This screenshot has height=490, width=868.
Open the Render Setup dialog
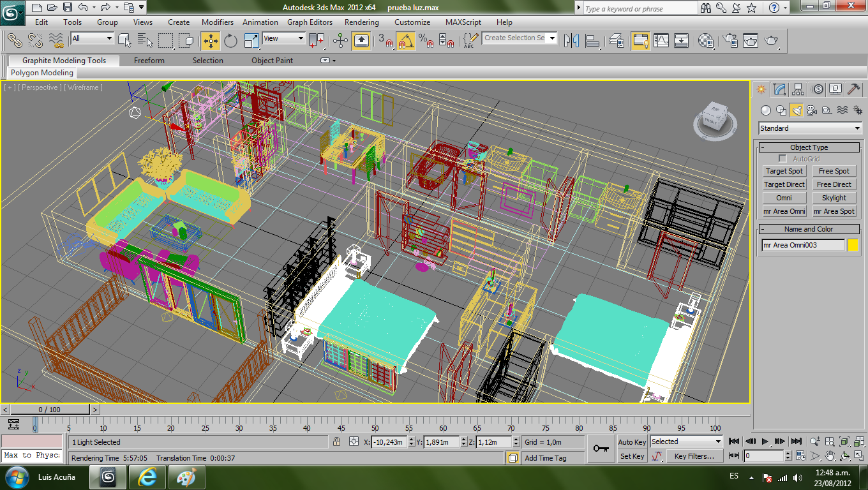[730, 41]
